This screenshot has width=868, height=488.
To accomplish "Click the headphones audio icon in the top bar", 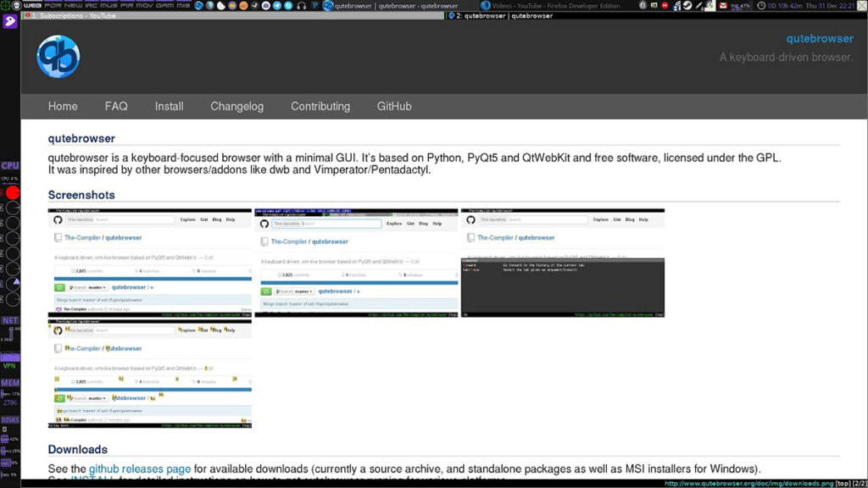I will coord(302,5).
